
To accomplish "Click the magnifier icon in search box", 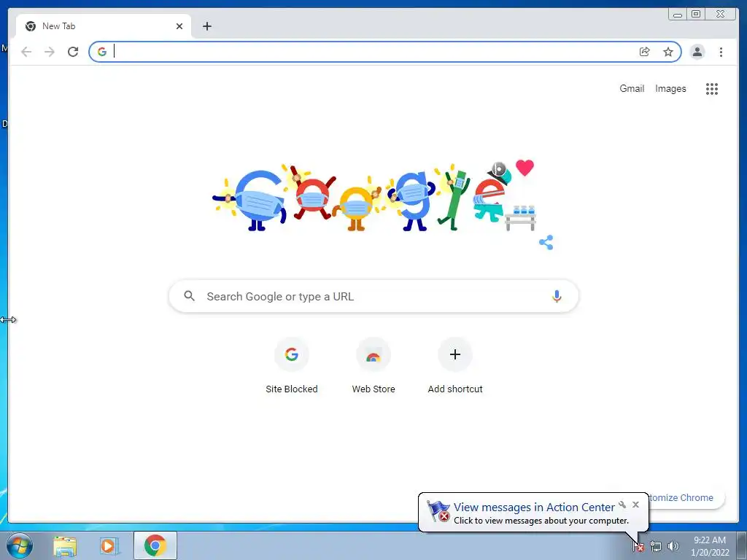I will (x=189, y=296).
